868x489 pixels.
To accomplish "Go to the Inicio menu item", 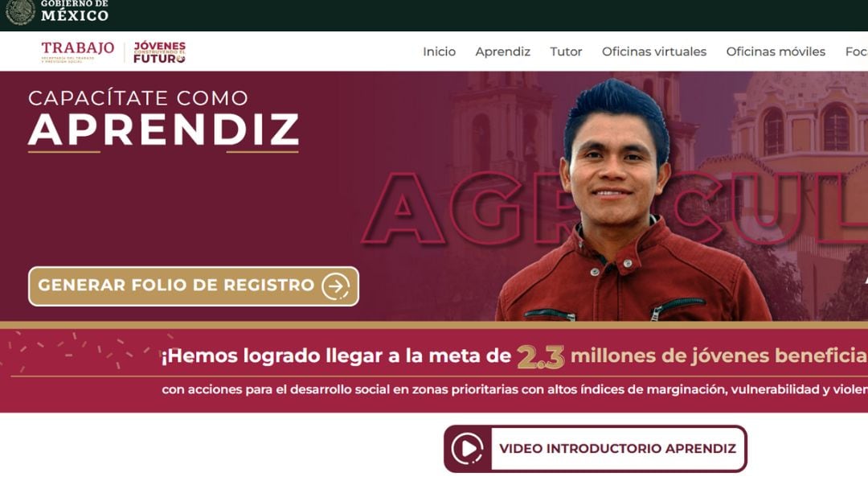I will click(x=439, y=51).
